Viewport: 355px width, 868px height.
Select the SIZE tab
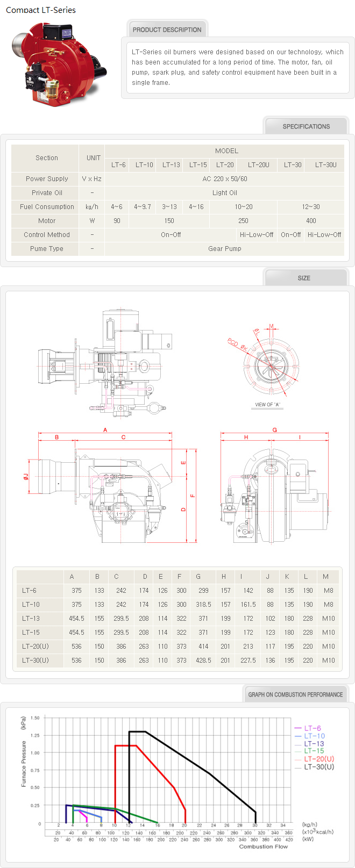(x=306, y=278)
